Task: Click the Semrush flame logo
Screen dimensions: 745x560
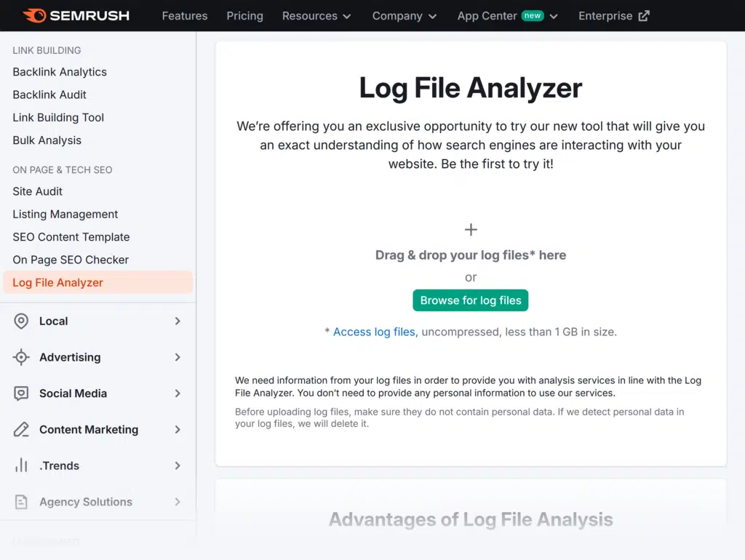Action: 34,15
